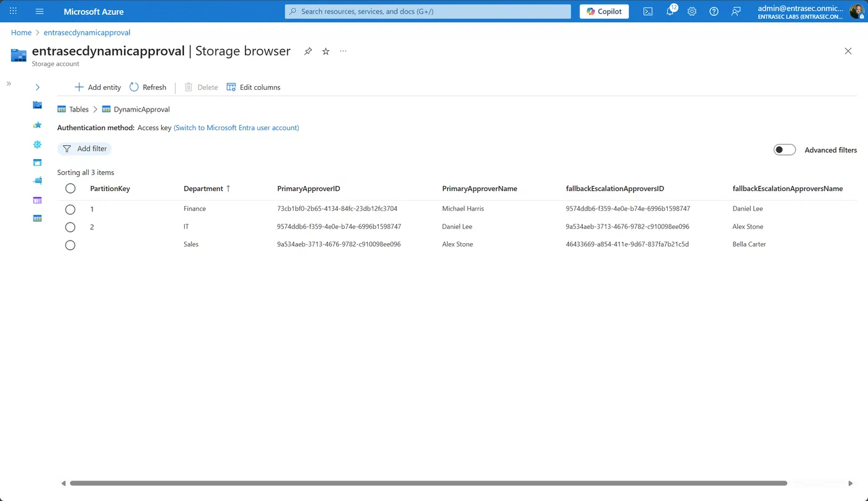Image resolution: width=868 pixels, height=501 pixels.
Task: Click Add filter button
Action: click(x=84, y=149)
